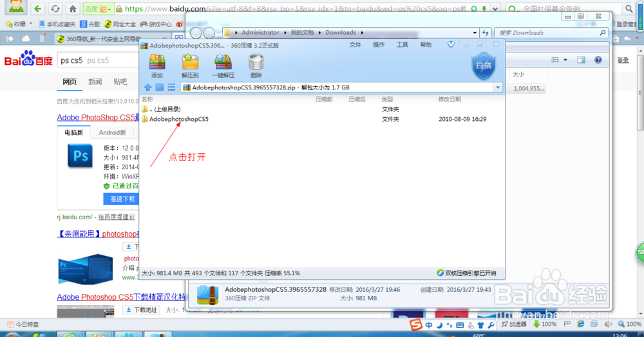Sort archive list by 修改日期 column
This screenshot has width=644, height=337.
pos(450,99)
